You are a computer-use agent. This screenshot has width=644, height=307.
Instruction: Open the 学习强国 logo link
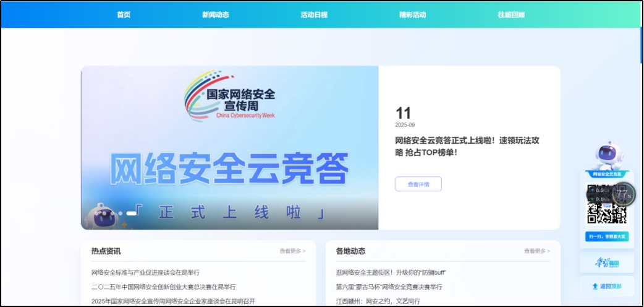pos(607,263)
